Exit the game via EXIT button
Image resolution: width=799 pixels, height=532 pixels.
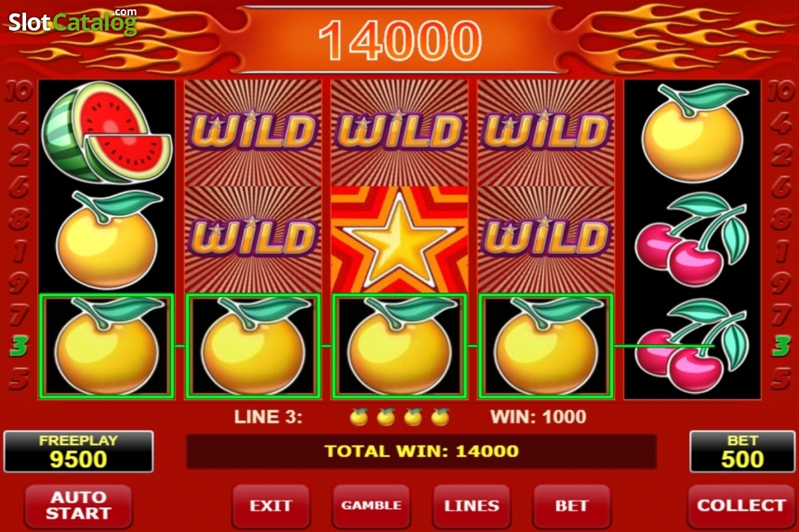coord(270,506)
